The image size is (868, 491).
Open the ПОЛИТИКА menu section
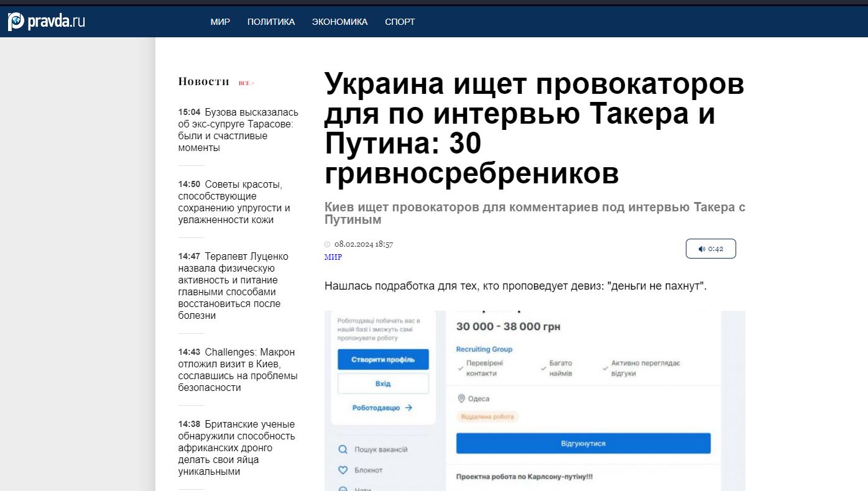[x=271, y=22]
